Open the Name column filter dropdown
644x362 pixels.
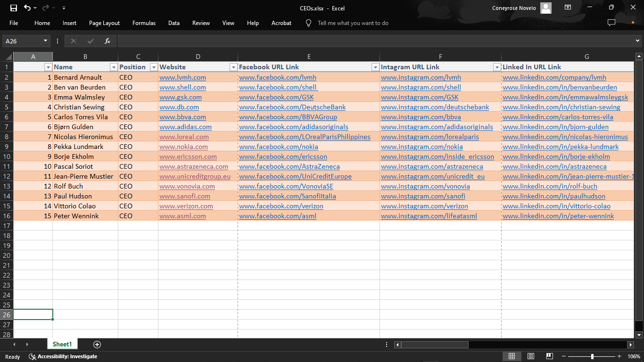(114, 67)
